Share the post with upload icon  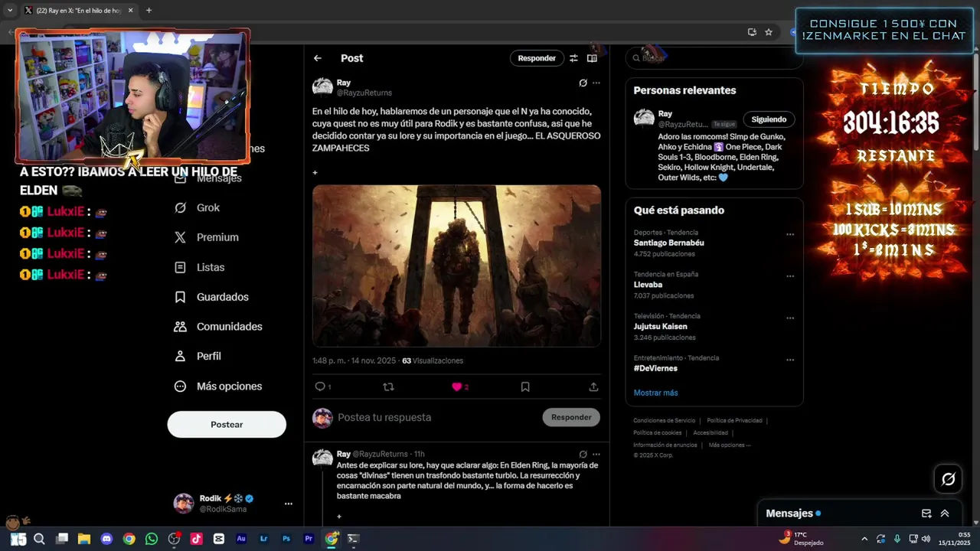click(593, 387)
